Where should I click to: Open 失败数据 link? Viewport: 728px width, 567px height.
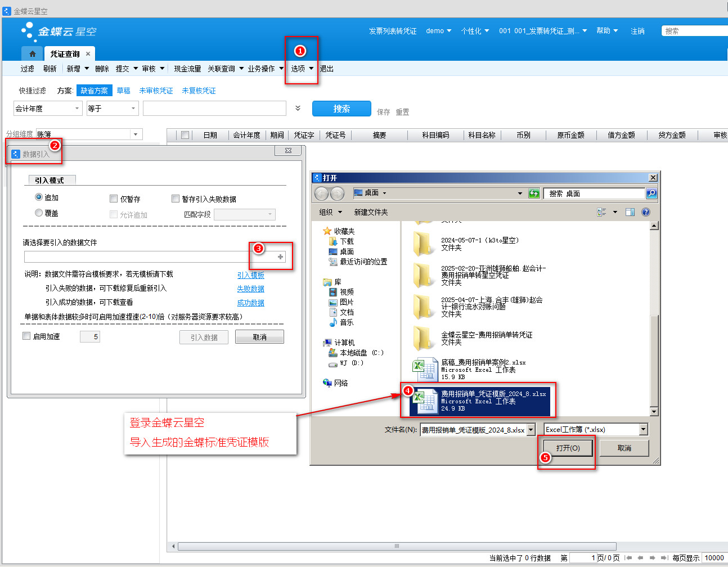251,289
